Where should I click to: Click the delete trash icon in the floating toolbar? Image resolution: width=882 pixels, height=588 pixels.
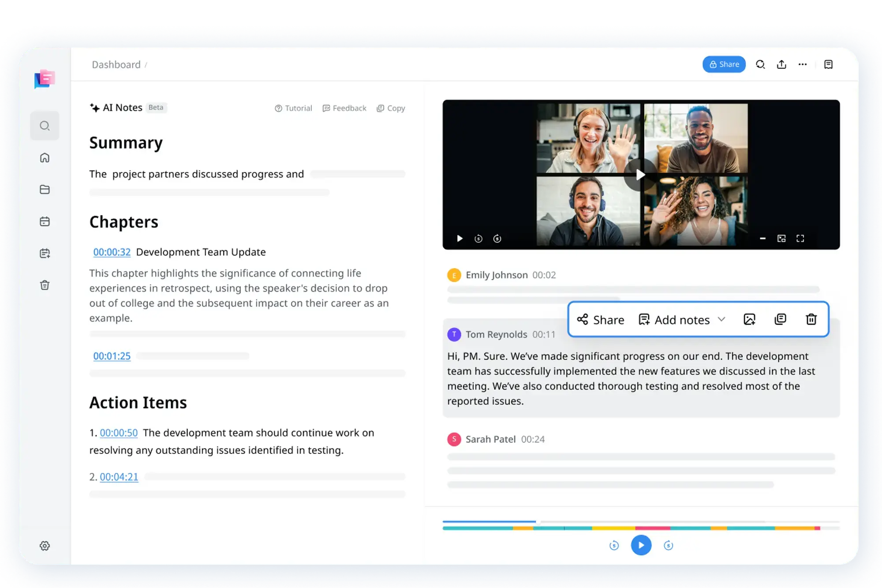[x=811, y=319]
